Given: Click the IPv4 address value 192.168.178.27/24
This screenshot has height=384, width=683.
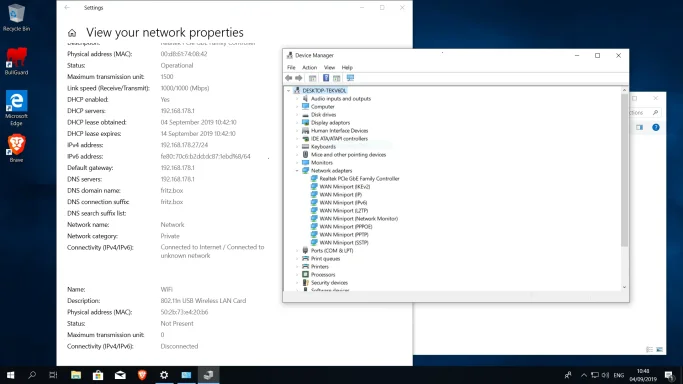Looking at the screenshot, I should pyautogui.click(x=184, y=145).
